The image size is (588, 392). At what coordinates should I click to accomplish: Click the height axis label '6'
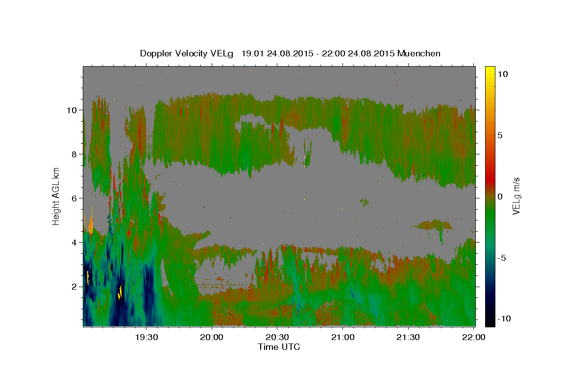(x=74, y=198)
